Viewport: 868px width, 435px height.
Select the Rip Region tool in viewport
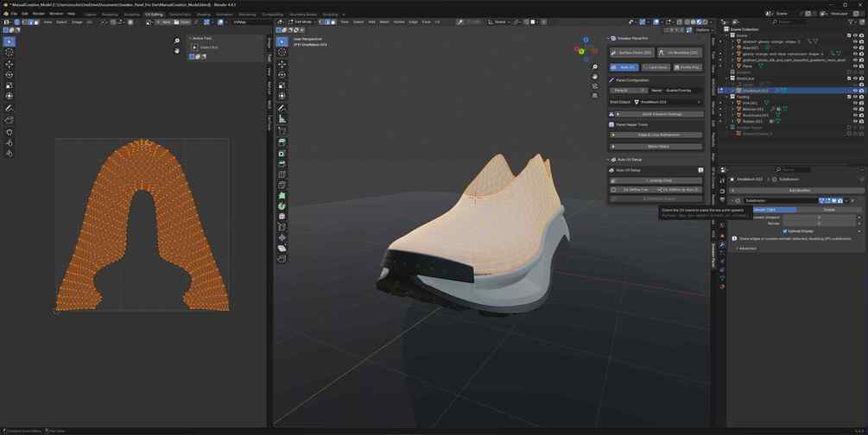282,258
